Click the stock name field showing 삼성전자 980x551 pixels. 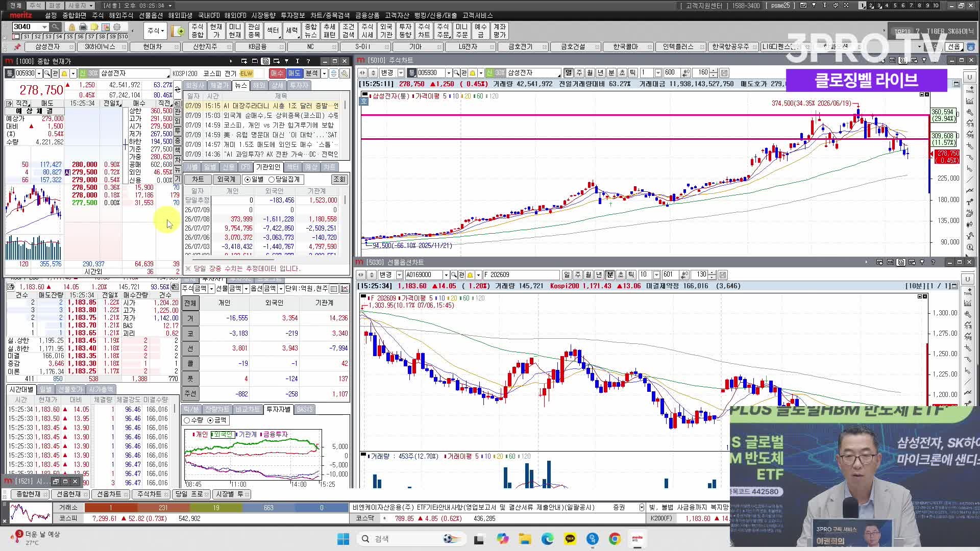134,73
